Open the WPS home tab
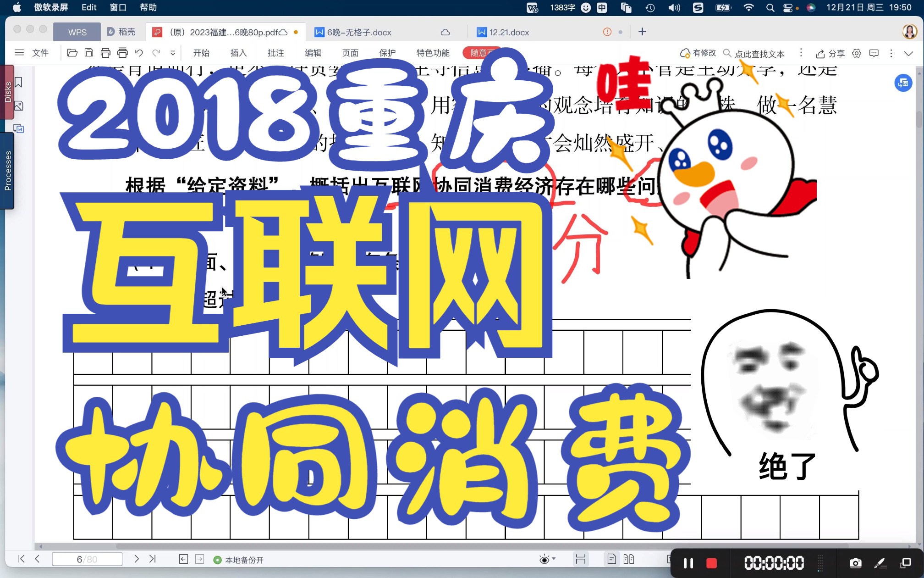The image size is (924, 578). tap(77, 32)
